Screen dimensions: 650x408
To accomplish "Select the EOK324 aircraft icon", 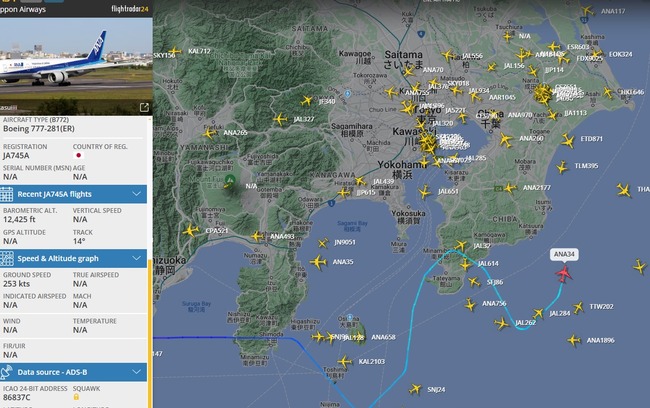I will tap(596, 54).
